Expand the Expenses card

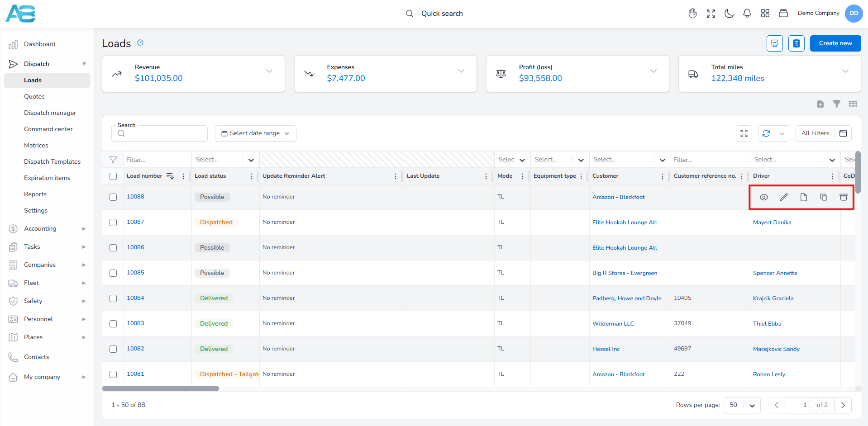pos(461,71)
